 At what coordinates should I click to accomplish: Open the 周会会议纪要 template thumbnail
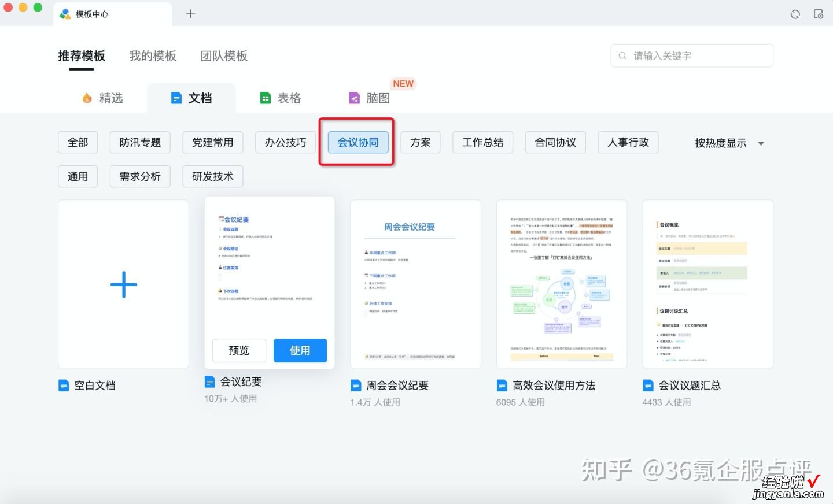pyautogui.click(x=416, y=284)
